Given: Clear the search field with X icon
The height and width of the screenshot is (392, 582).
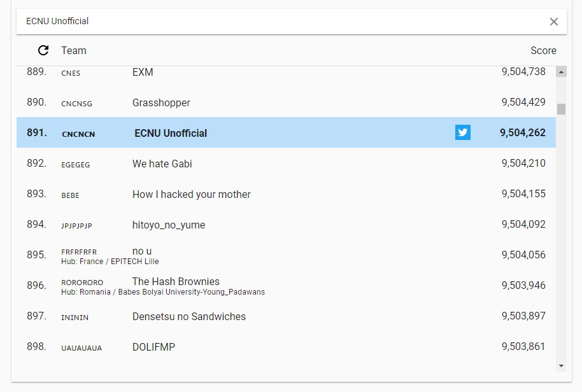Looking at the screenshot, I should pos(553,22).
